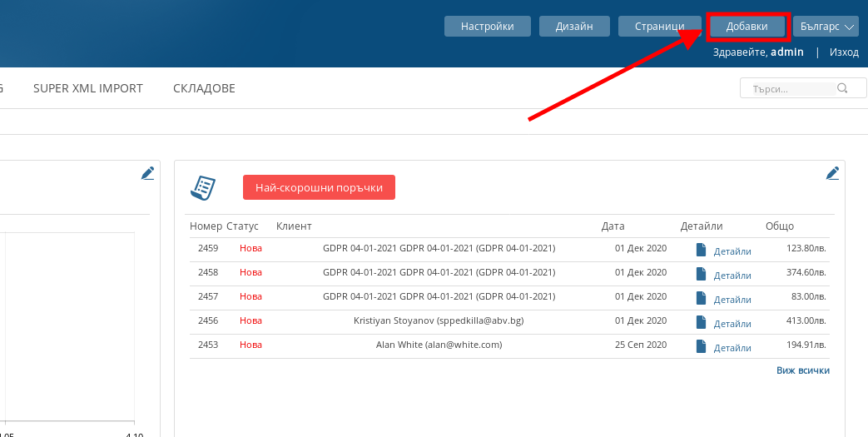Viewport: 868px width, 437px height.
Task: Log out via the Изход link
Action: tap(844, 52)
